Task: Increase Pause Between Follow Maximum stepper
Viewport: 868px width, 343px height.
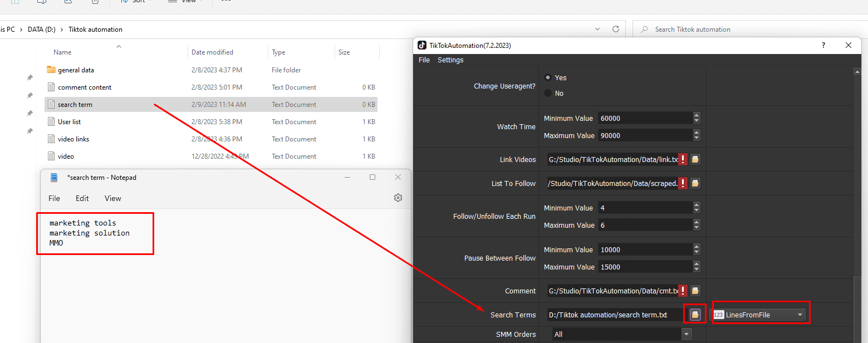Action: 697,264
